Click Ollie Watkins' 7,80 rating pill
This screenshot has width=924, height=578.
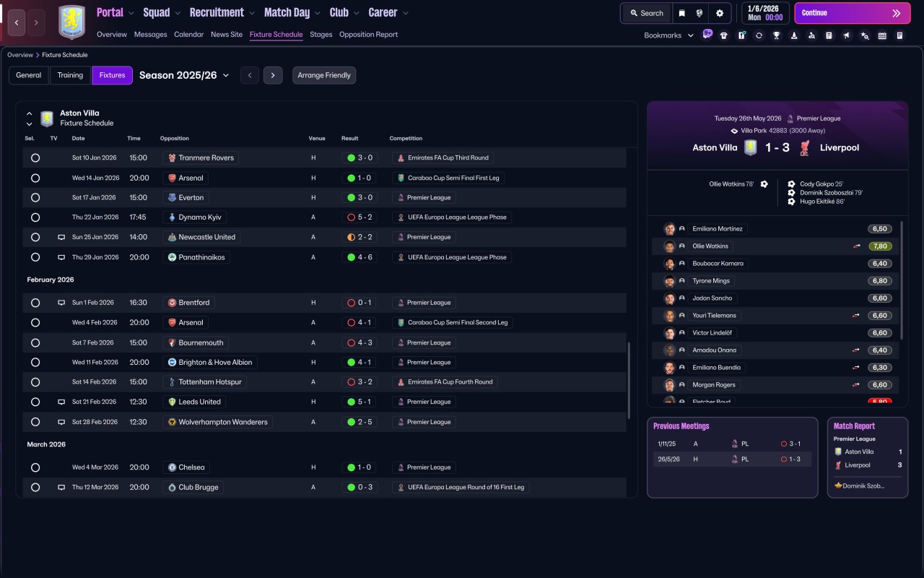(x=880, y=246)
